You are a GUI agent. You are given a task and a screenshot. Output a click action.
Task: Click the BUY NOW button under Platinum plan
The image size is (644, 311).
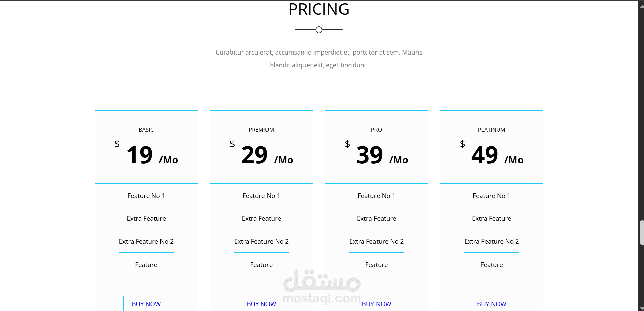pos(491,303)
